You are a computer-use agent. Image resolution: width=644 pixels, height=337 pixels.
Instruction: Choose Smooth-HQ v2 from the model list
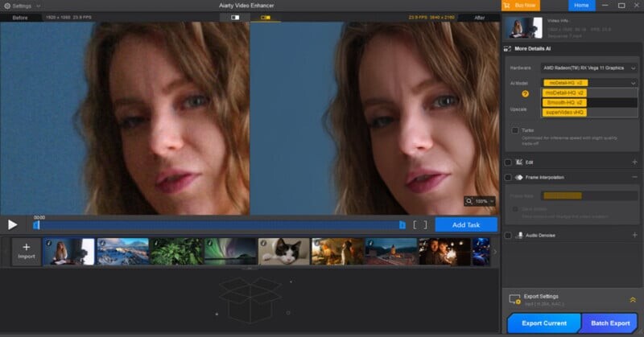565,102
